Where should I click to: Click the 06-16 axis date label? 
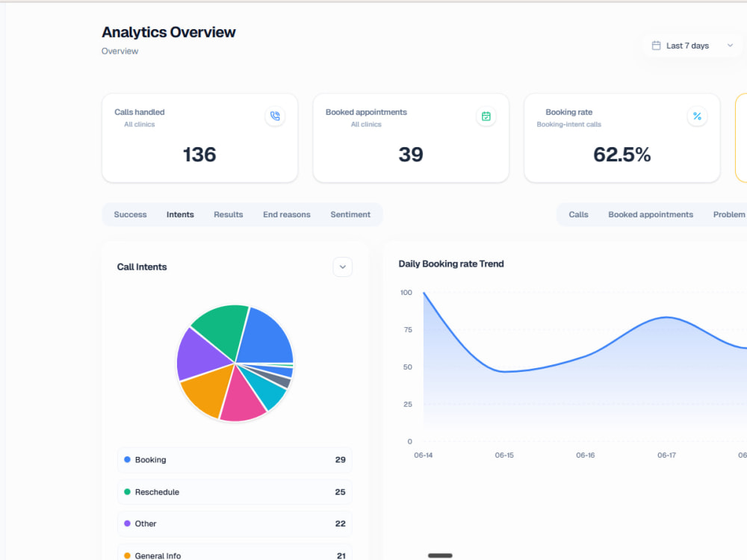(x=585, y=455)
